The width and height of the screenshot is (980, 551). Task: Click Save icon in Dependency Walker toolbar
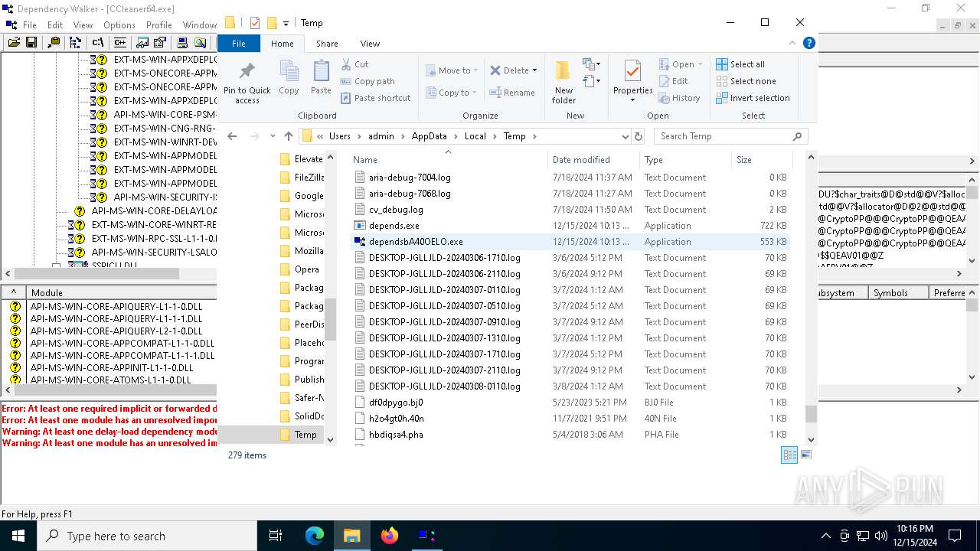coord(31,43)
